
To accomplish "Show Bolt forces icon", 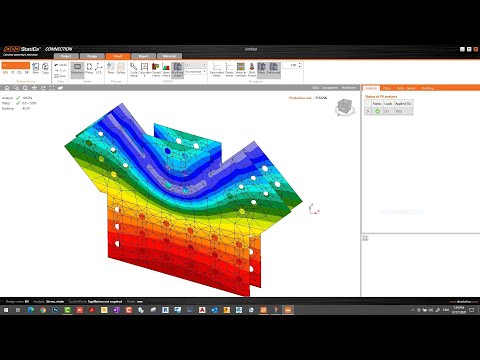I will point(252,69).
